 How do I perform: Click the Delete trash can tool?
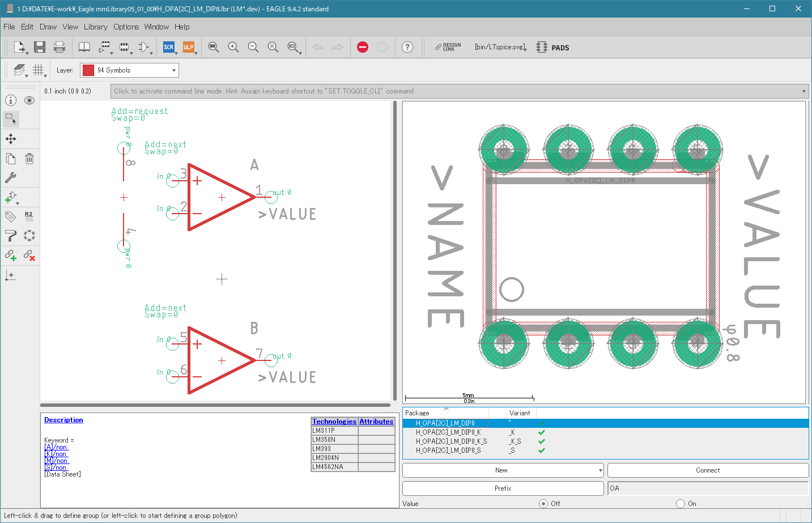29,159
